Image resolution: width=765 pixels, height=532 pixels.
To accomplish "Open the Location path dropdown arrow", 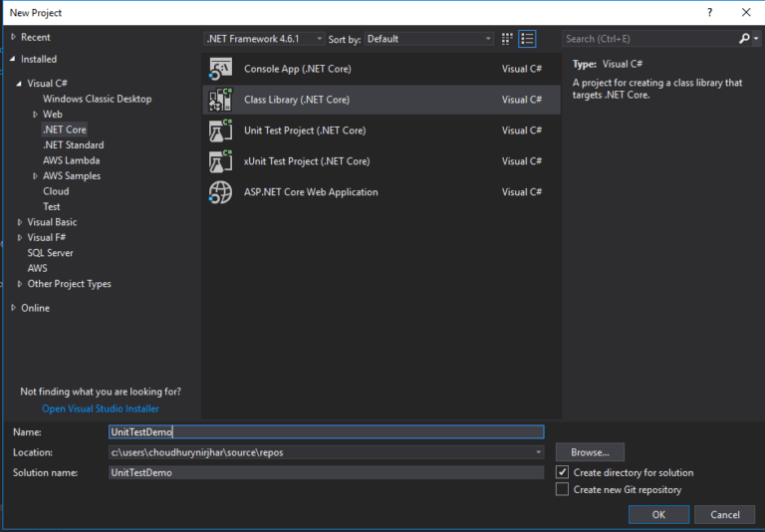I will 538,452.
